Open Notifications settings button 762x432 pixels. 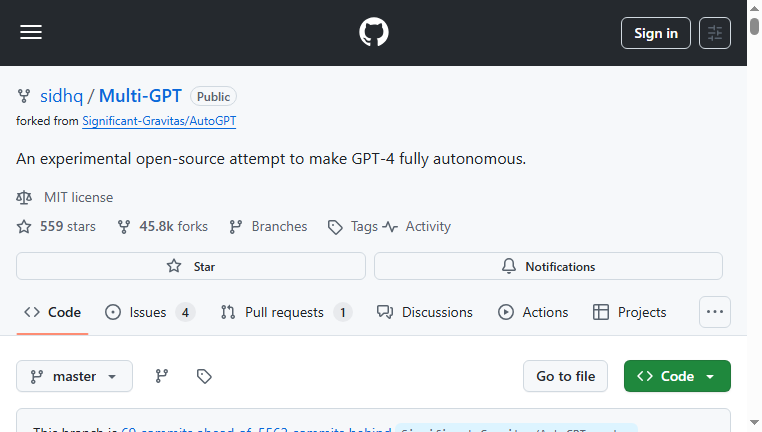click(548, 266)
